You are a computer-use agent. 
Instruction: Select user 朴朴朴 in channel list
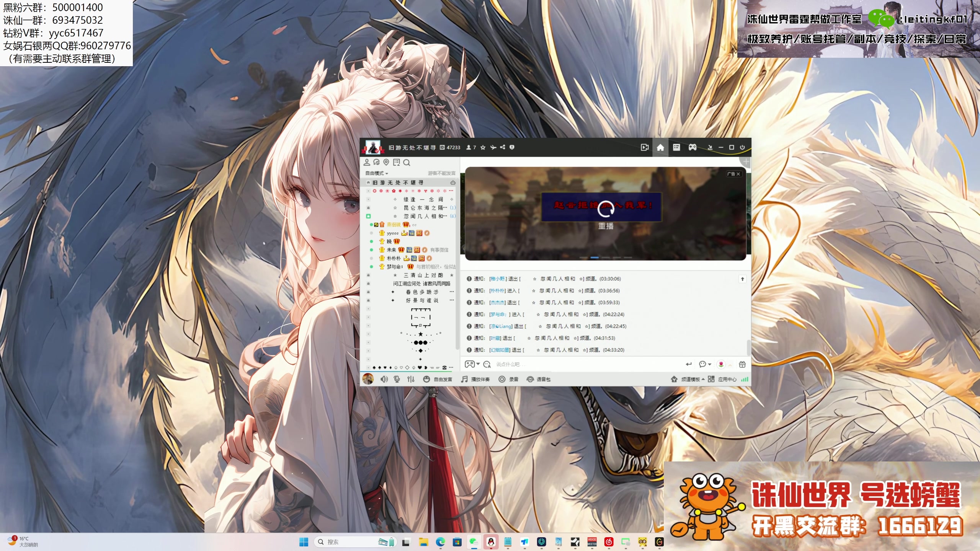point(394,258)
